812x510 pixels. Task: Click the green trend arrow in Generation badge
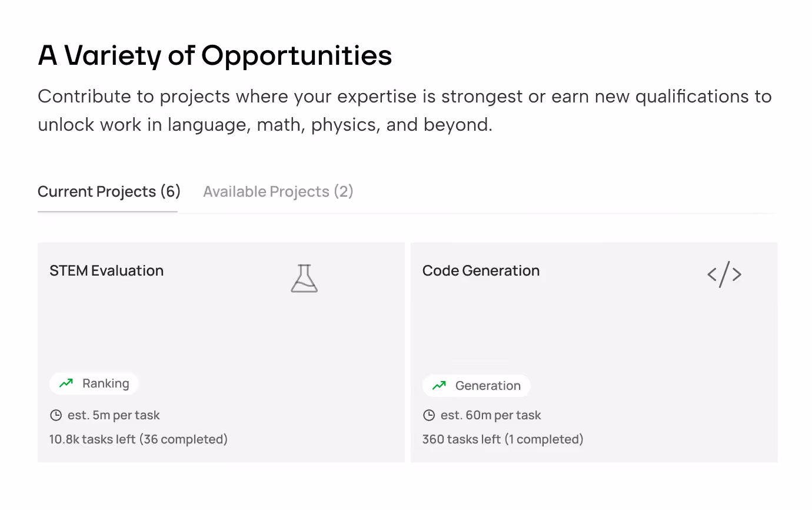[439, 386]
